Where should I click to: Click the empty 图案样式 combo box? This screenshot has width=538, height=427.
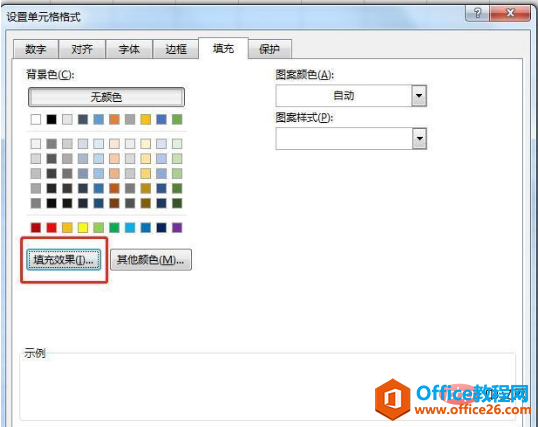tap(351, 138)
